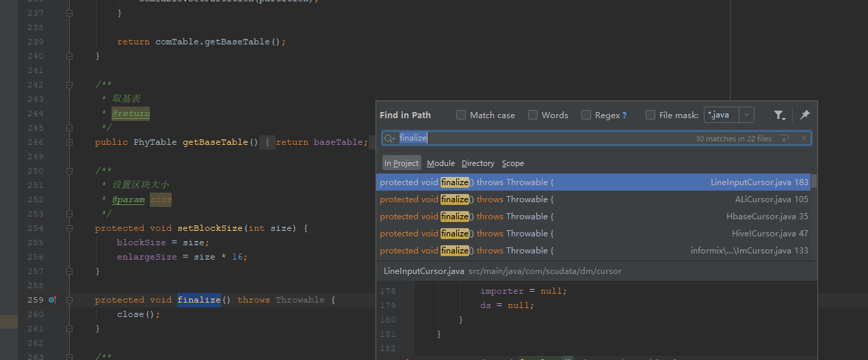
Task: Enable the Match case checkbox
Action: point(461,115)
